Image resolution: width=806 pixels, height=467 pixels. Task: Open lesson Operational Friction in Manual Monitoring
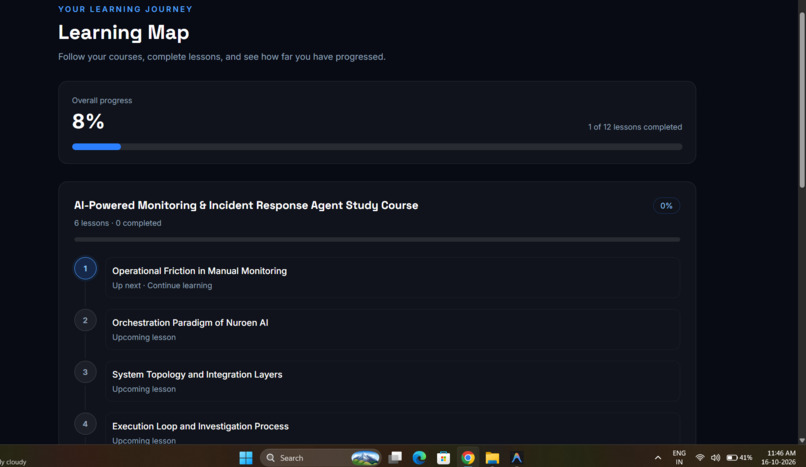pyautogui.click(x=392, y=277)
